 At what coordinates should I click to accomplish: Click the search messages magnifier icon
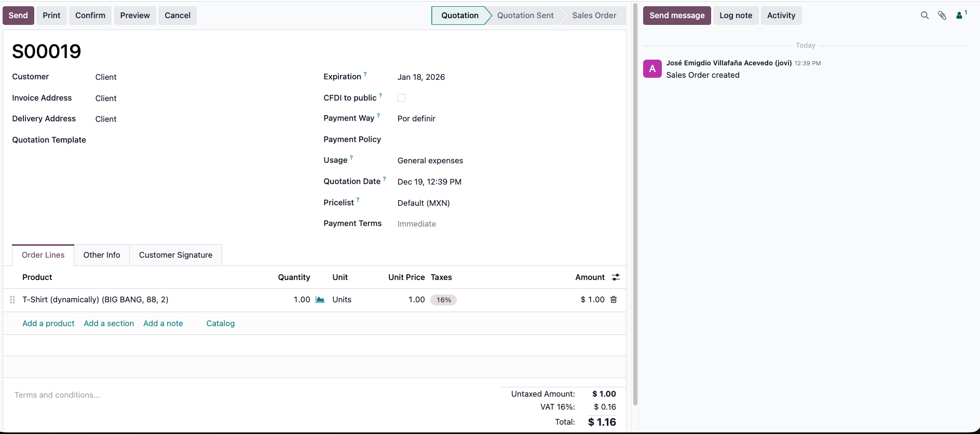(924, 16)
